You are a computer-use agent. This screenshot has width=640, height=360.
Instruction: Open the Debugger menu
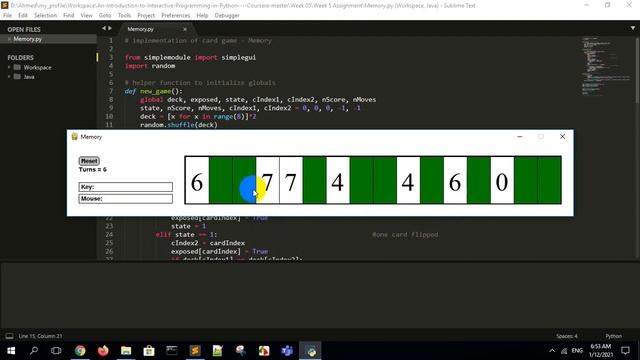pos(227,16)
